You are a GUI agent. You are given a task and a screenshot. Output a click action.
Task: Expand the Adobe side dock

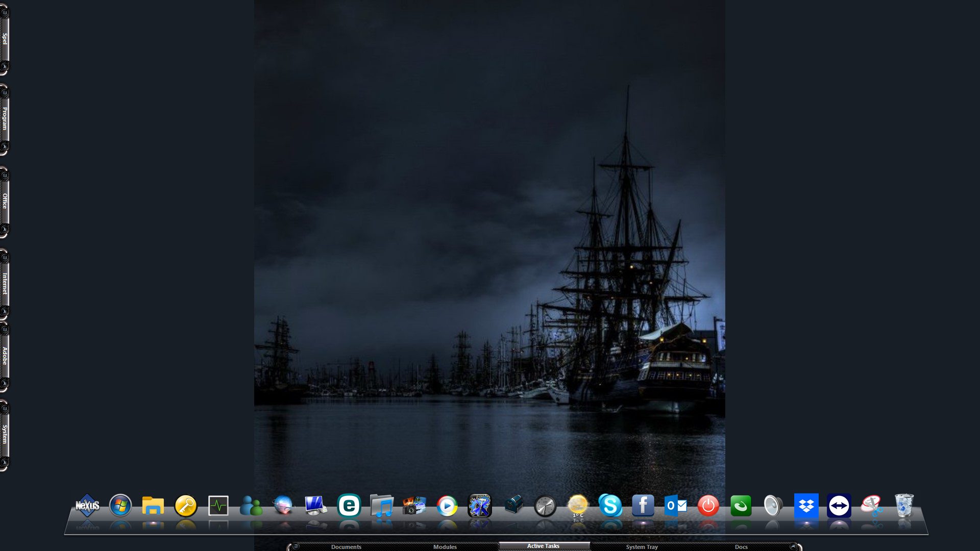pyautogui.click(x=5, y=356)
